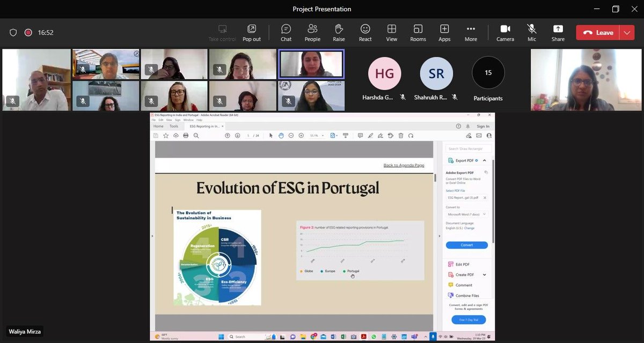Screen dimensions: 644x343
Task: Click the shield privacy icon
Action: click(13, 33)
